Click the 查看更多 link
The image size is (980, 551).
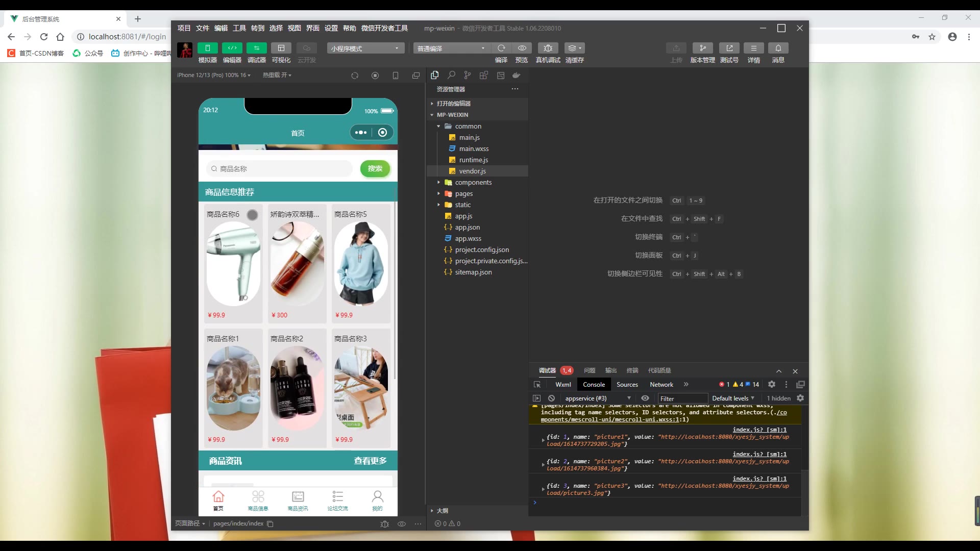click(x=371, y=461)
